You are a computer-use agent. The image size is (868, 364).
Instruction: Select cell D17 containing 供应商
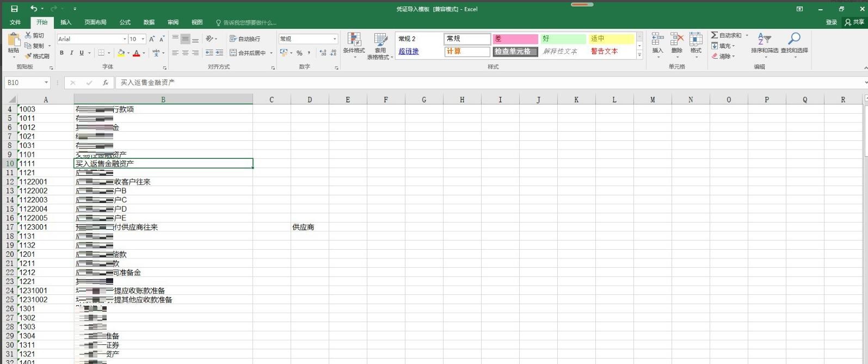point(309,227)
